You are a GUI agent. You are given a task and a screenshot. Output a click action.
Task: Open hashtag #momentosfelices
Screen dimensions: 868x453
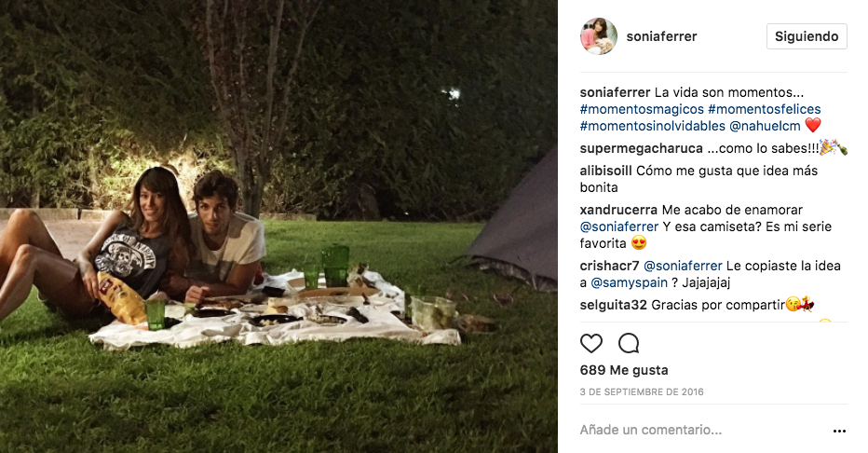click(764, 109)
